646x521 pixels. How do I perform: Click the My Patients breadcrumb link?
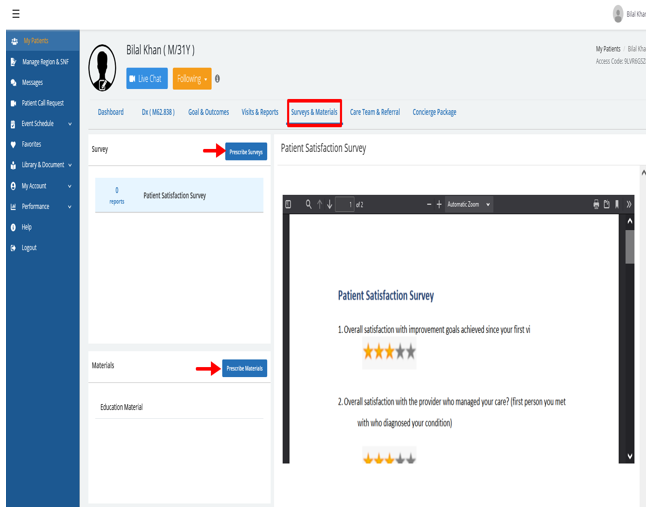point(608,49)
